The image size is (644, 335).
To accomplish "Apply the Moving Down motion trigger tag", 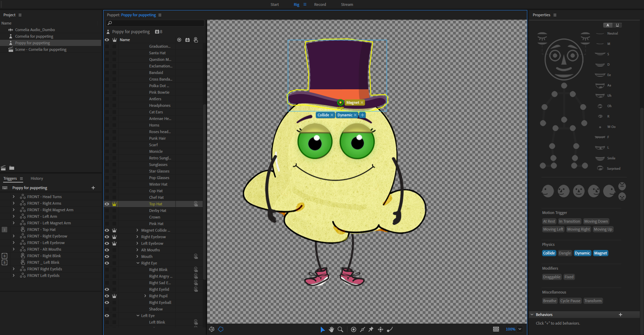I will [x=596, y=221].
